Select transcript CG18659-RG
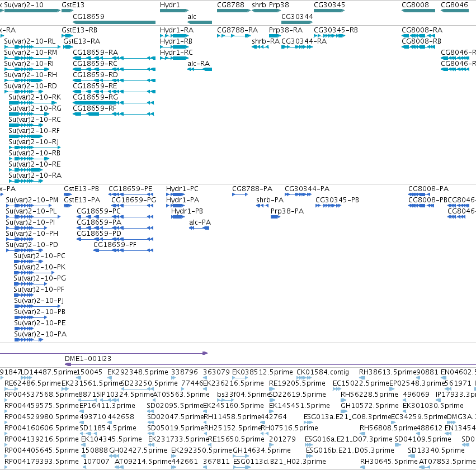This screenshot has width=476, height=470. 113,103
